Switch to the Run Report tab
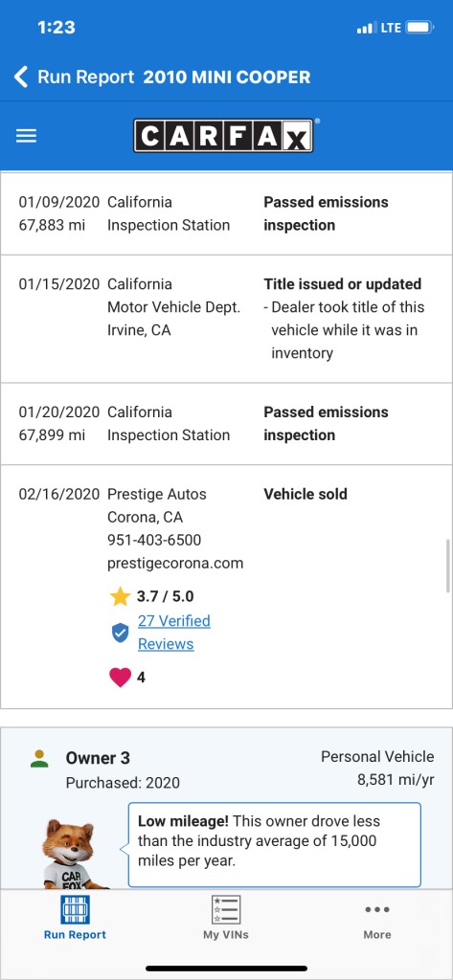Screen dimensions: 453x980 (75, 918)
